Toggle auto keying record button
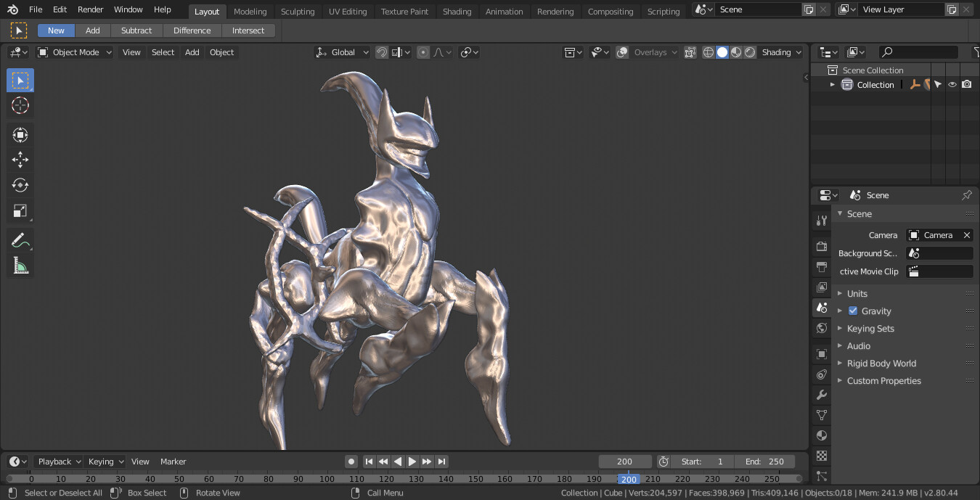This screenshot has height=500, width=980. click(x=351, y=462)
